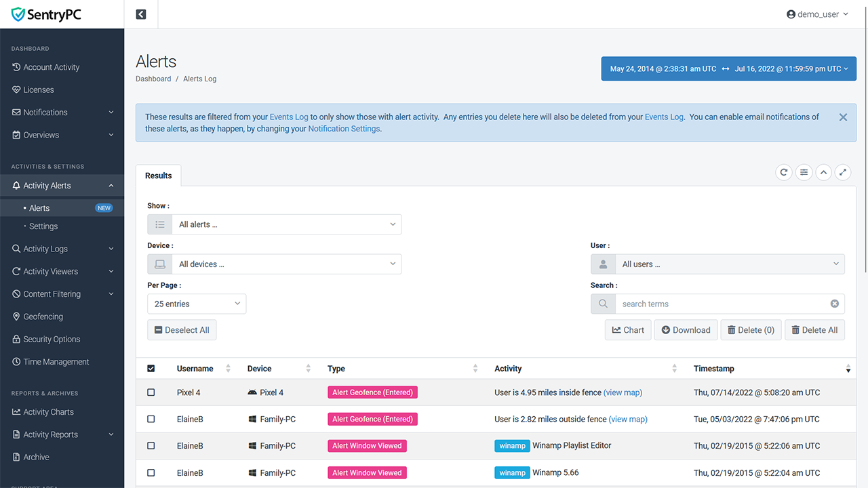Refresh results with circular arrow icon
Screen dimensions: 868x488
784,172
